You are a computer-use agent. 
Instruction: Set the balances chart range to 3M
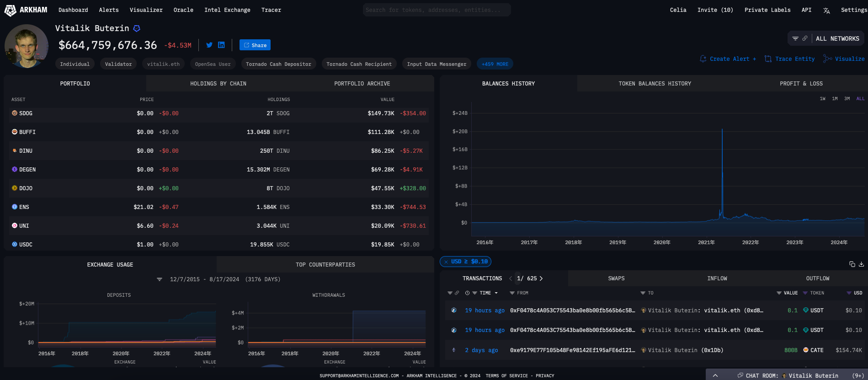coord(847,99)
